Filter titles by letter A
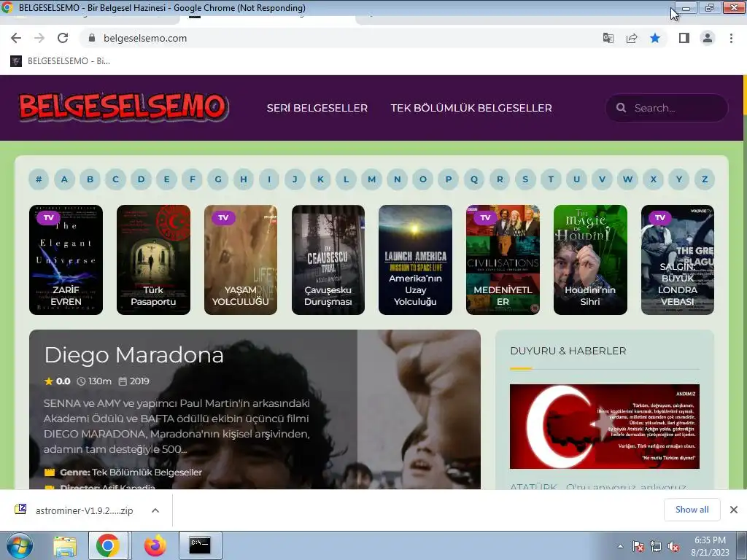Viewport: 747px width, 560px height. point(64,179)
